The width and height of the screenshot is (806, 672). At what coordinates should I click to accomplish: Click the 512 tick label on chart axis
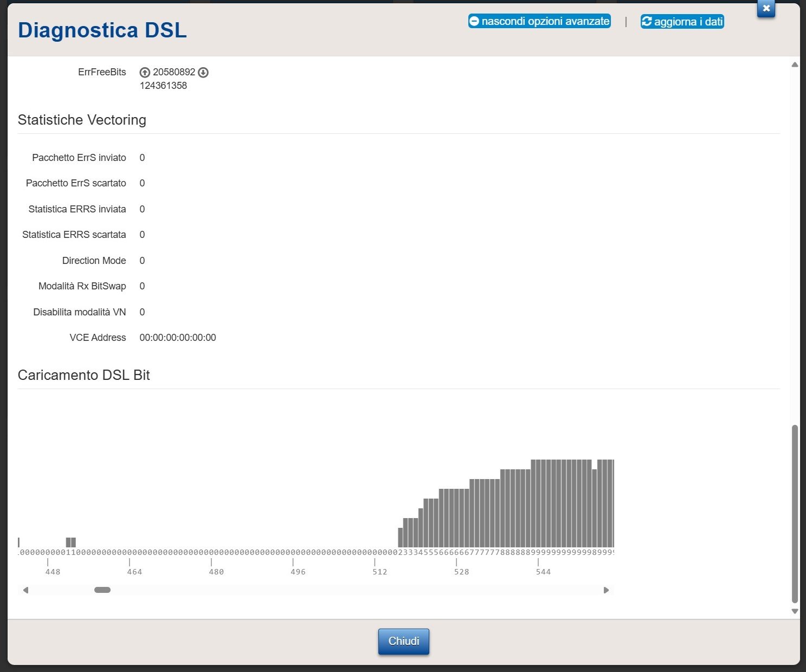(x=380, y=572)
